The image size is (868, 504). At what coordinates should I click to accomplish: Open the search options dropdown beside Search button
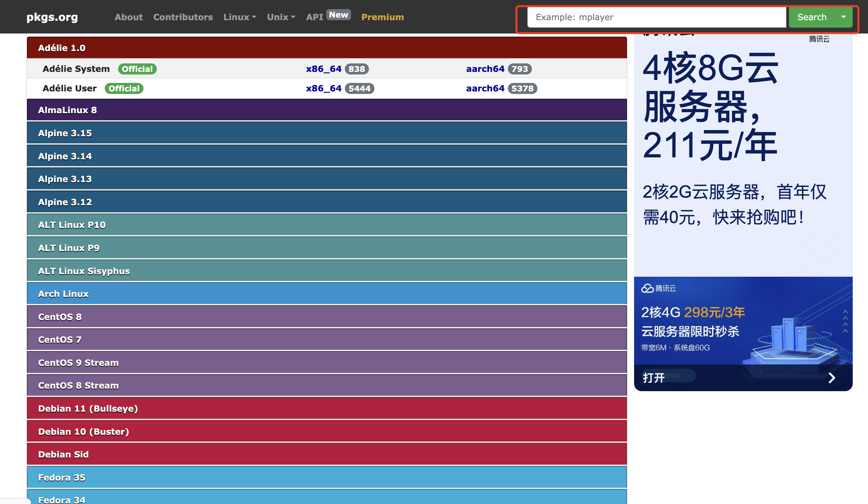(843, 17)
